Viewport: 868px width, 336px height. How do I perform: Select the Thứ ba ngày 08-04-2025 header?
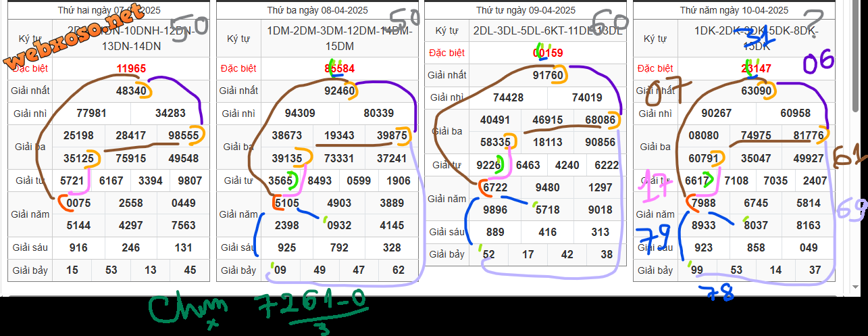pos(317,10)
